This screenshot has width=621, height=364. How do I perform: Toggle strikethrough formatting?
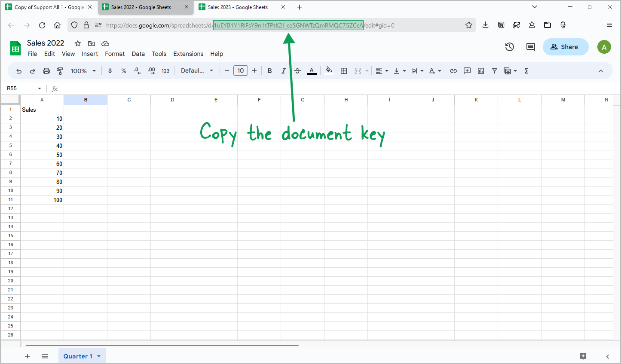coord(297,71)
